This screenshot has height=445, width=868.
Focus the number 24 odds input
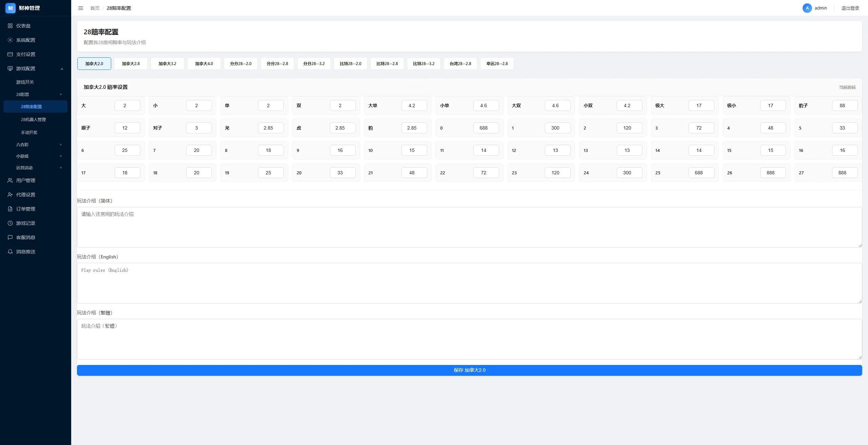point(630,173)
